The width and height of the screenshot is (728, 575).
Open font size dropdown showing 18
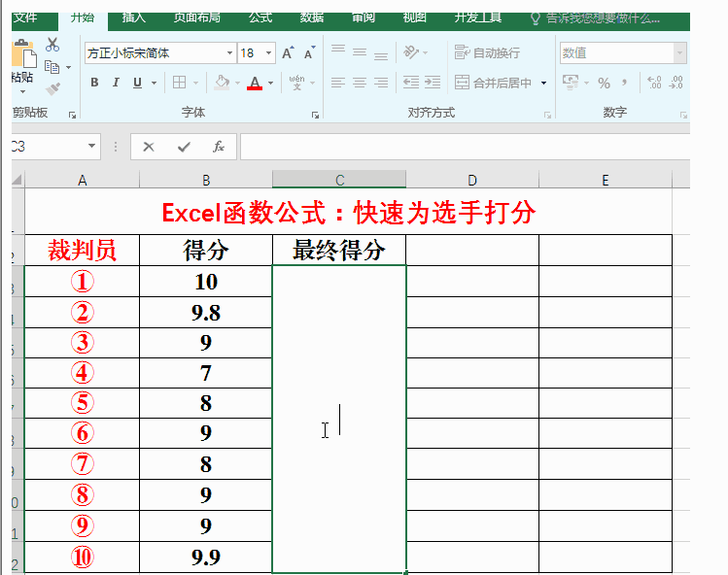click(x=269, y=52)
